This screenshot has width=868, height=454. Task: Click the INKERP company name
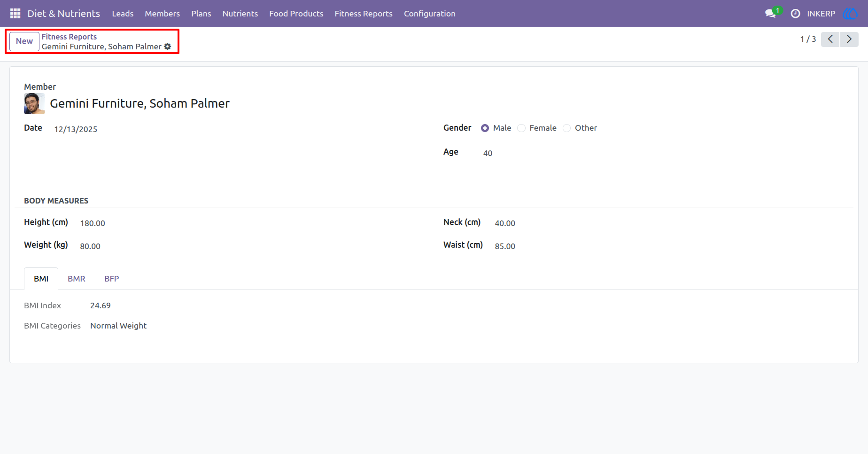click(821, 14)
